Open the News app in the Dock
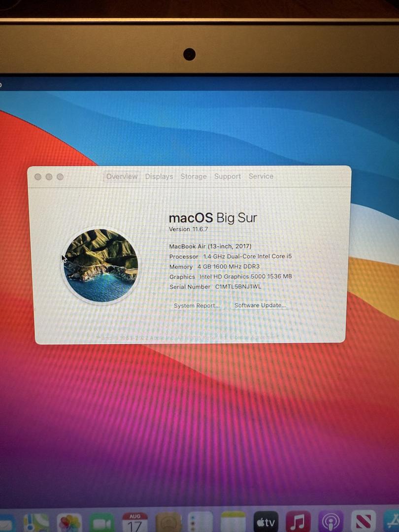 pos(364,521)
